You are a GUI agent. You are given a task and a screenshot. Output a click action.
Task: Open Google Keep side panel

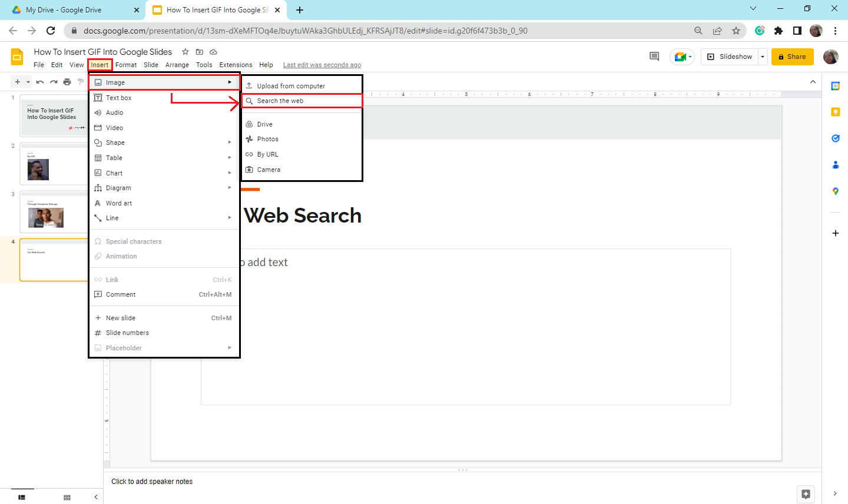click(x=835, y=112)
